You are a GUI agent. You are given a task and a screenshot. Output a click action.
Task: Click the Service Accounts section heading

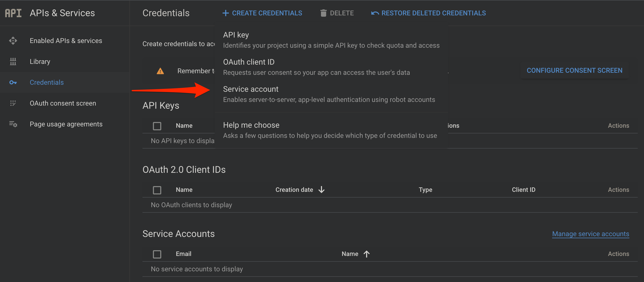click(x=178, y=234)
